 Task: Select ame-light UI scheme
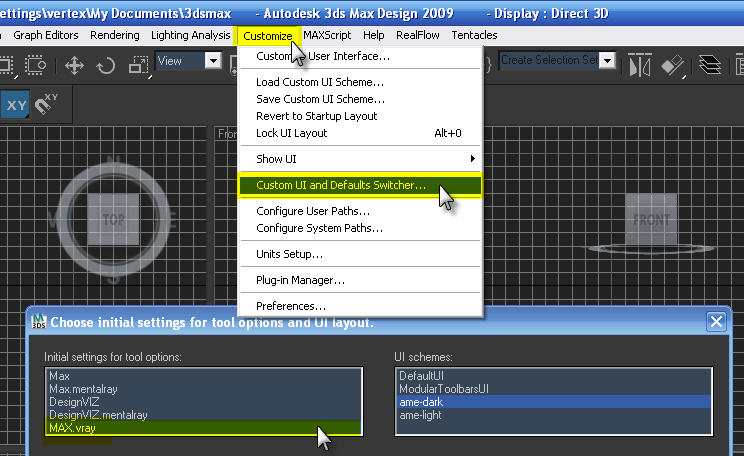click(x=554, y=415)
